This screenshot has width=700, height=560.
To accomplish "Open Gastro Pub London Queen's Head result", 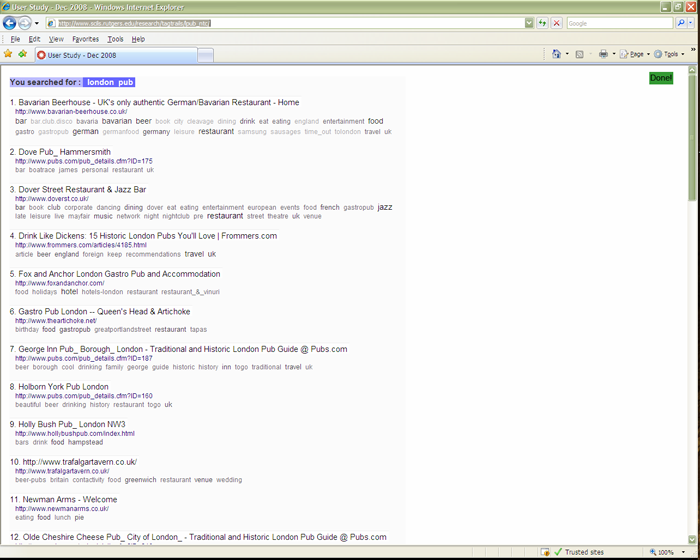I will (104, 311).
